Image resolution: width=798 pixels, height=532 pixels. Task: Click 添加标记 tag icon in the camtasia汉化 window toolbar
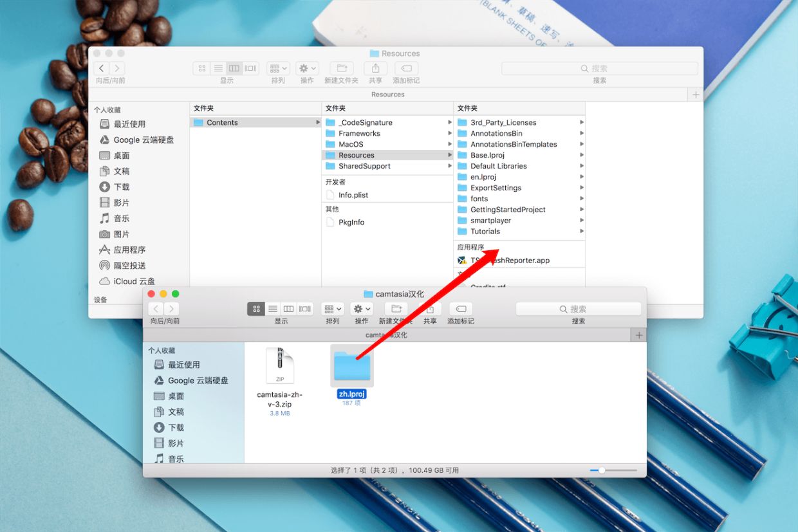461,309
